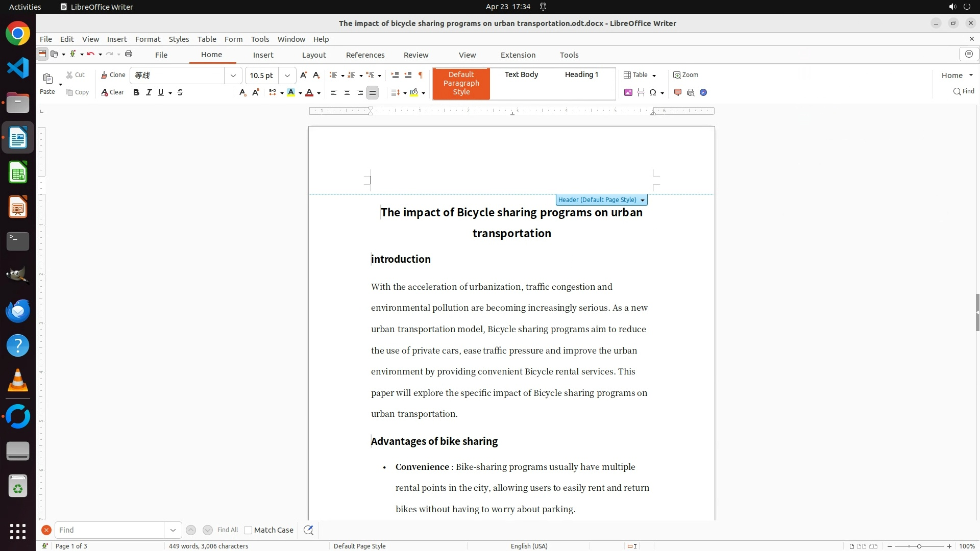Insert special character omega icon
This screenshot has height=551, width=980.
tap(653, 92)
